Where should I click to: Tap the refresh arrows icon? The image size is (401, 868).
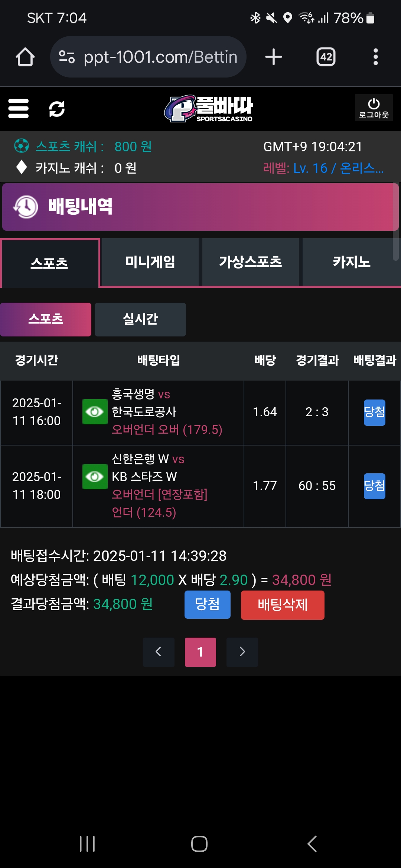[x=57, y=109]
